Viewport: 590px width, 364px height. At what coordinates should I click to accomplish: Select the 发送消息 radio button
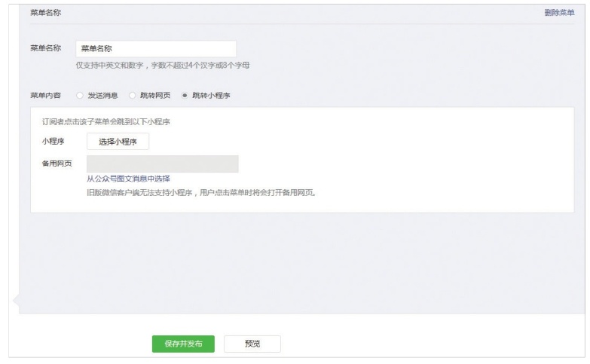coord(80,95)
